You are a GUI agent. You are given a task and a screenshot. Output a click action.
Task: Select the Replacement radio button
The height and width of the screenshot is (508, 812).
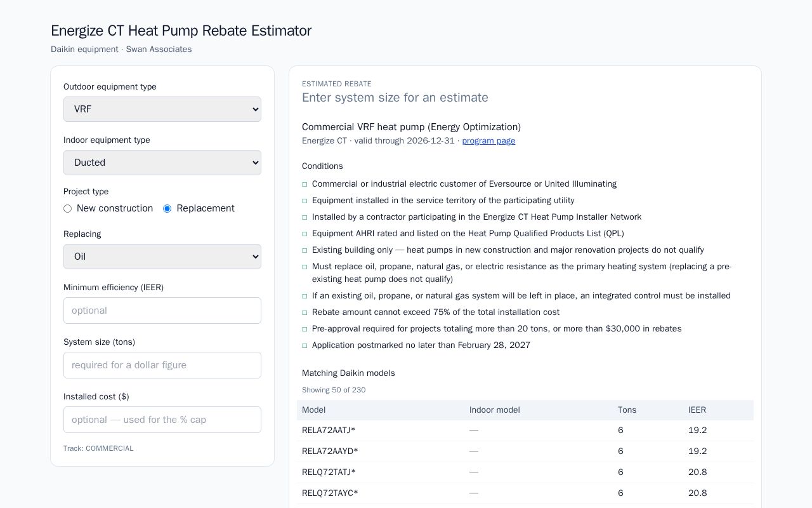[167, 208]
